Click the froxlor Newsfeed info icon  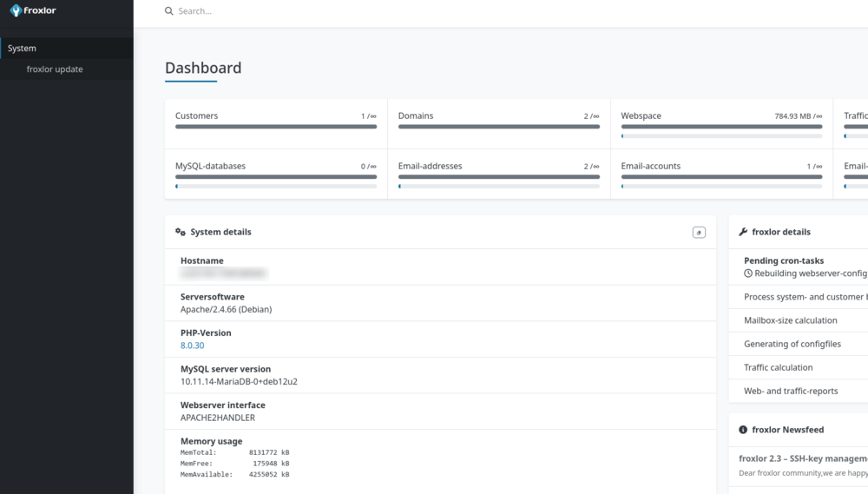[x=743, y=430]
